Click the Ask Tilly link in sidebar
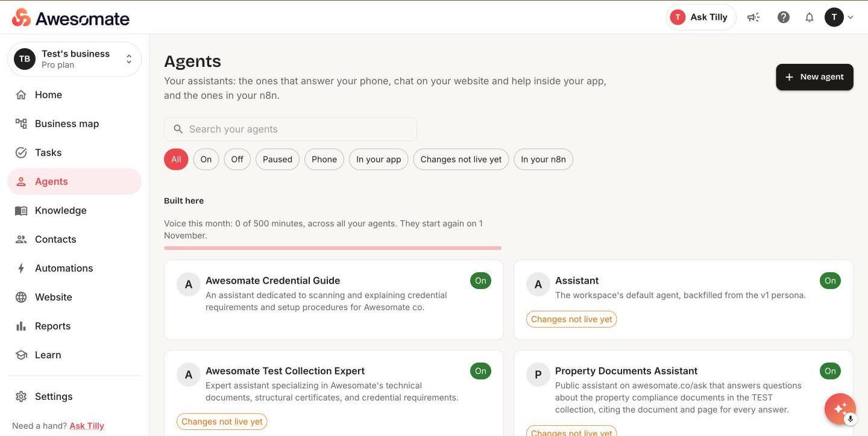Viewport: 868px width, 436px height. tap(87, 426)
